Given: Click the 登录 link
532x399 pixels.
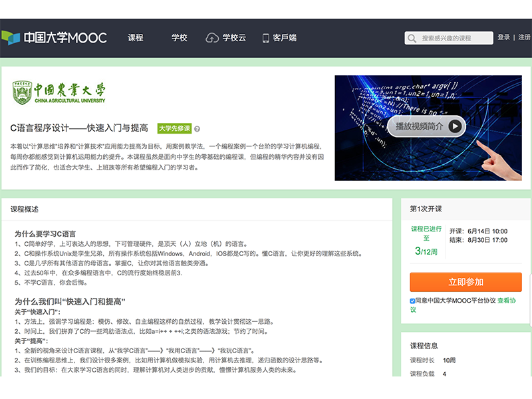Looking at the screenshot, I should click(503, 37).
